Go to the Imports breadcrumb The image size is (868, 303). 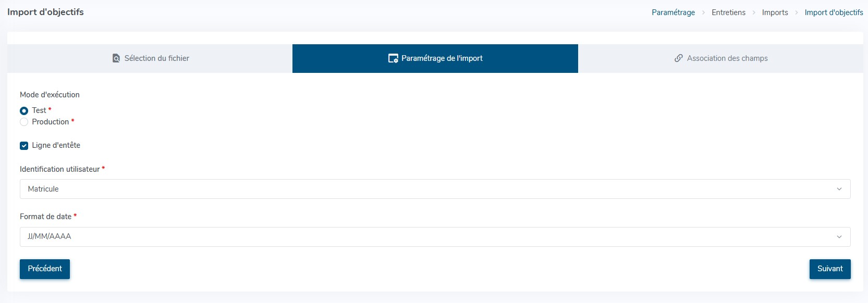tap(775, 12)
